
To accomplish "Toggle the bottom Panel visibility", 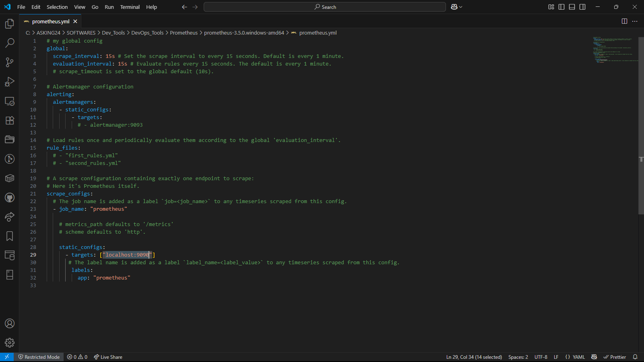I will click(x=572, y=7).
